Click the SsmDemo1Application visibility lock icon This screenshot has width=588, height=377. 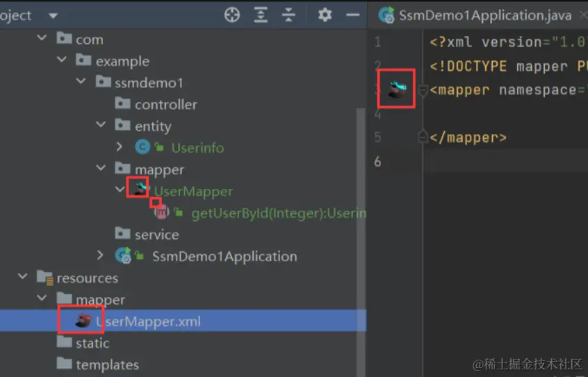click(140, 256)
